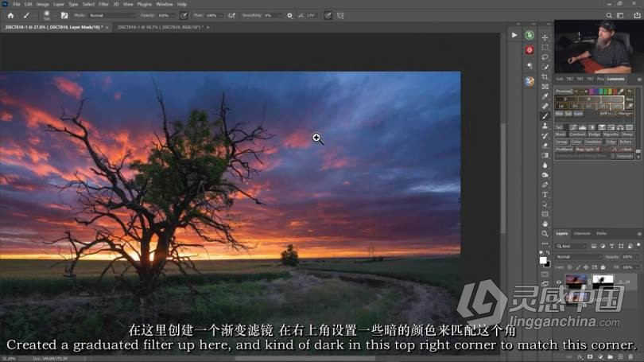
Task: Toggle visibility eye of the top layer
Action: (559, 281)
